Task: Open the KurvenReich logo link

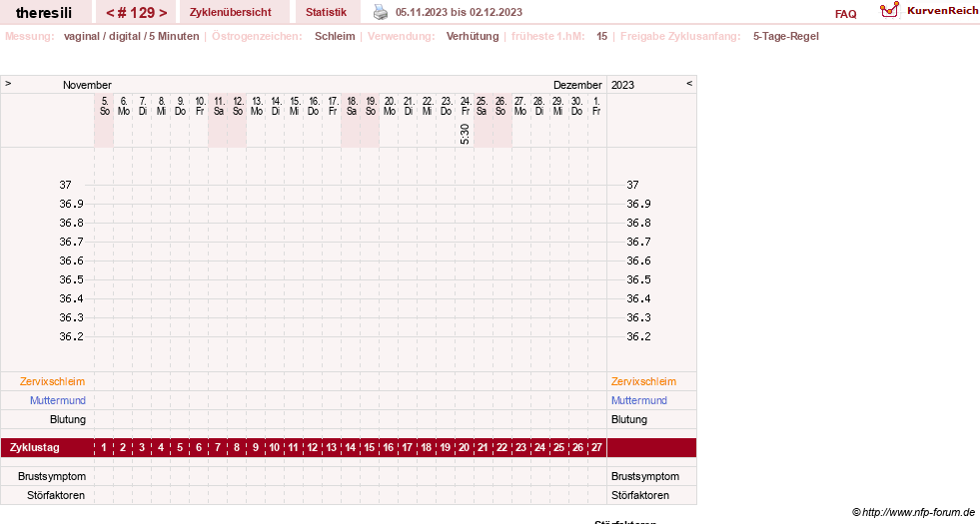Action: tap(929, 11)
